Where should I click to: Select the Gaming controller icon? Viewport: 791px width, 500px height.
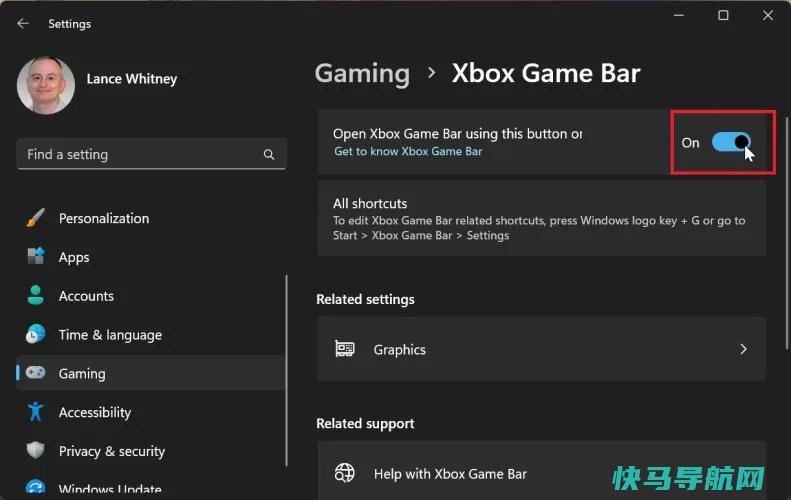36,373
